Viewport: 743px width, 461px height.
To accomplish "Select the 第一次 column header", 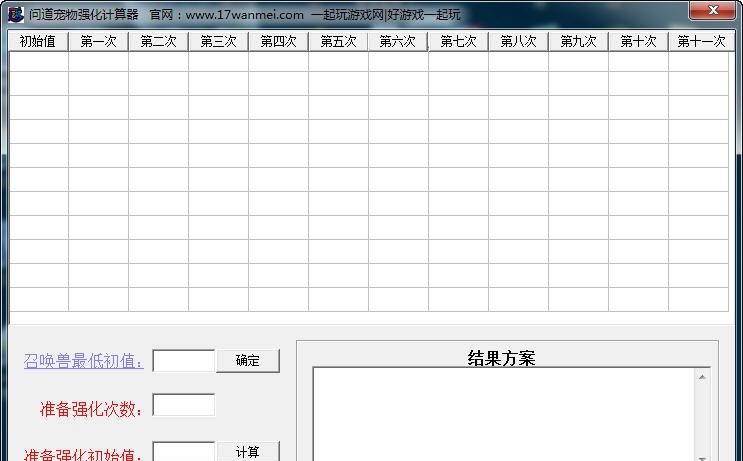I will point(98,42).
